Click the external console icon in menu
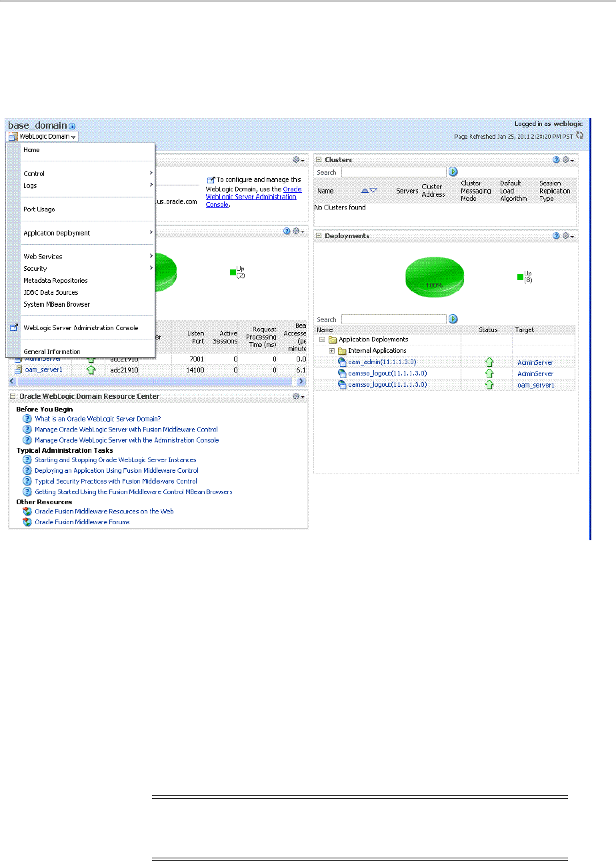616x861 pixels. 14,328
